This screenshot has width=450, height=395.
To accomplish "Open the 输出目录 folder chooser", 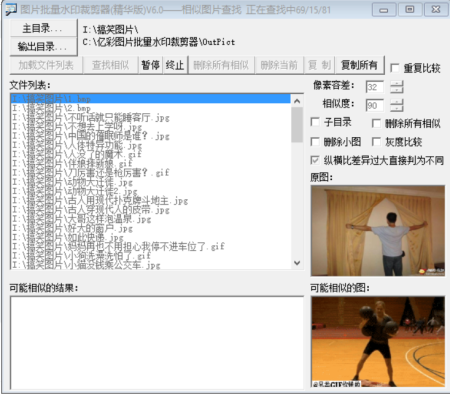I will point(44,46).
